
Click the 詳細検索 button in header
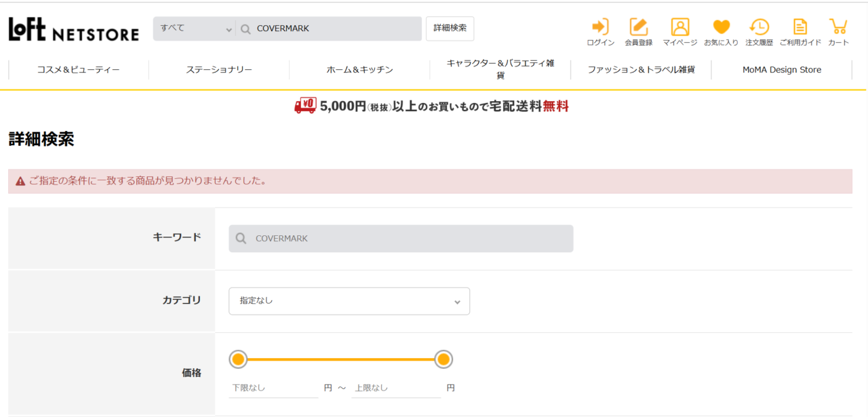450,28
